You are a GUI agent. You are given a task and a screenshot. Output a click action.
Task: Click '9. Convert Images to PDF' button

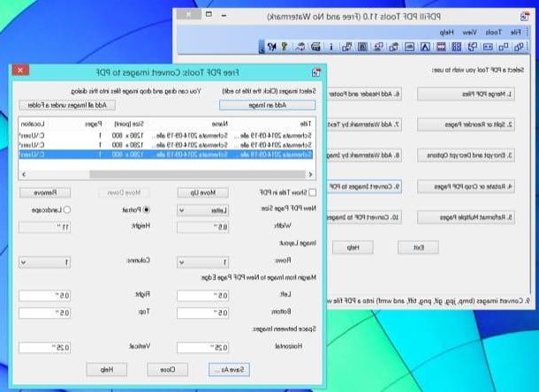pos(364,186)
